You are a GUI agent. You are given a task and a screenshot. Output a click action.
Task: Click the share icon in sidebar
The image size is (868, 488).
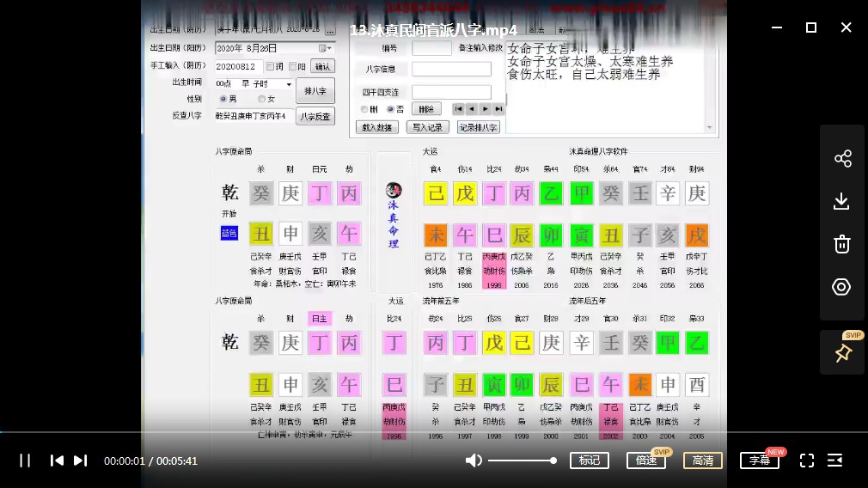point(842,158)
